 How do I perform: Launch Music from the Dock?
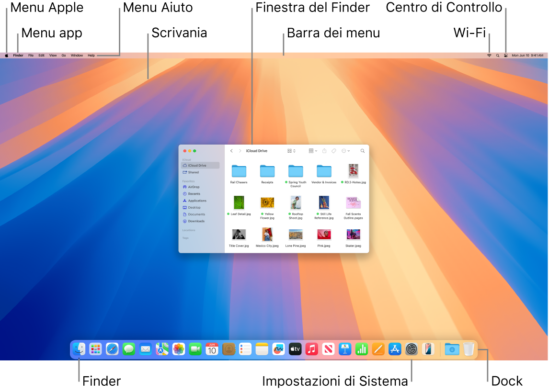tap(311, 349)
